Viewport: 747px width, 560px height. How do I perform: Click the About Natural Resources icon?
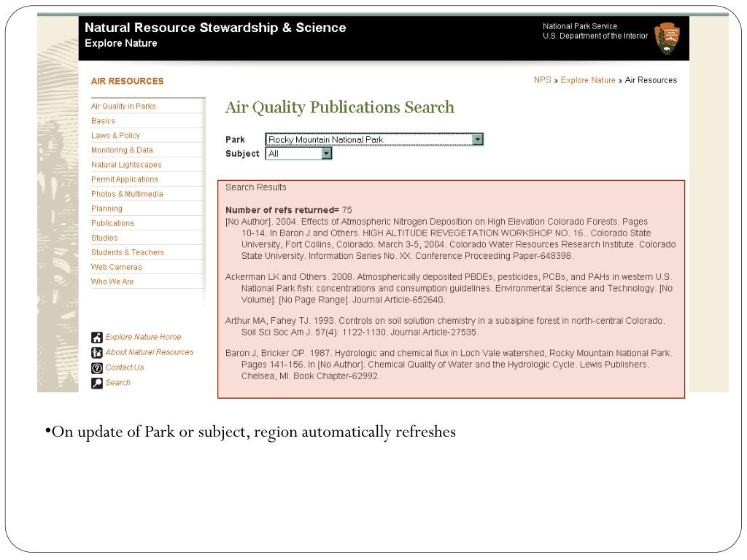[97, 353]
